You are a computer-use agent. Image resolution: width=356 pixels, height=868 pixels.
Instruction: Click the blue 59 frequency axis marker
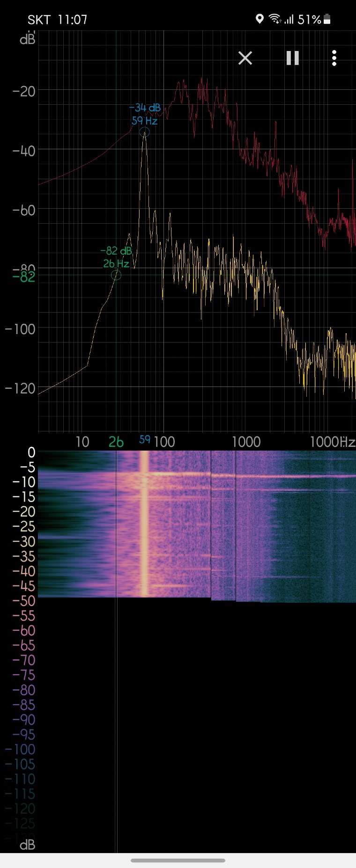point(145,440)
